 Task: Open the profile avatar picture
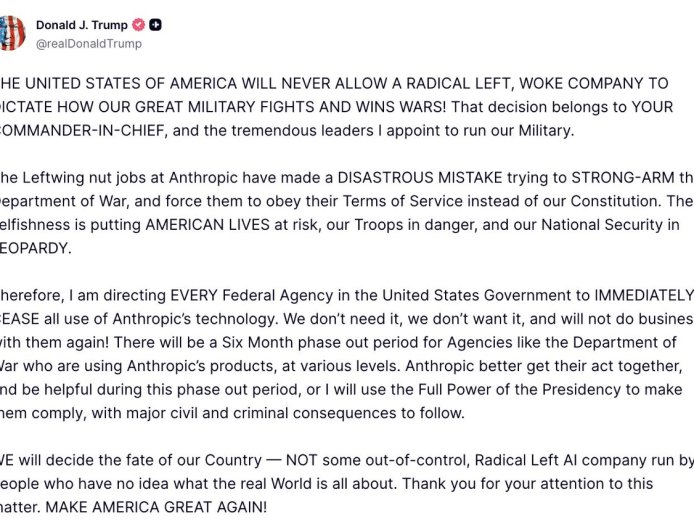(x=11, y=33)
